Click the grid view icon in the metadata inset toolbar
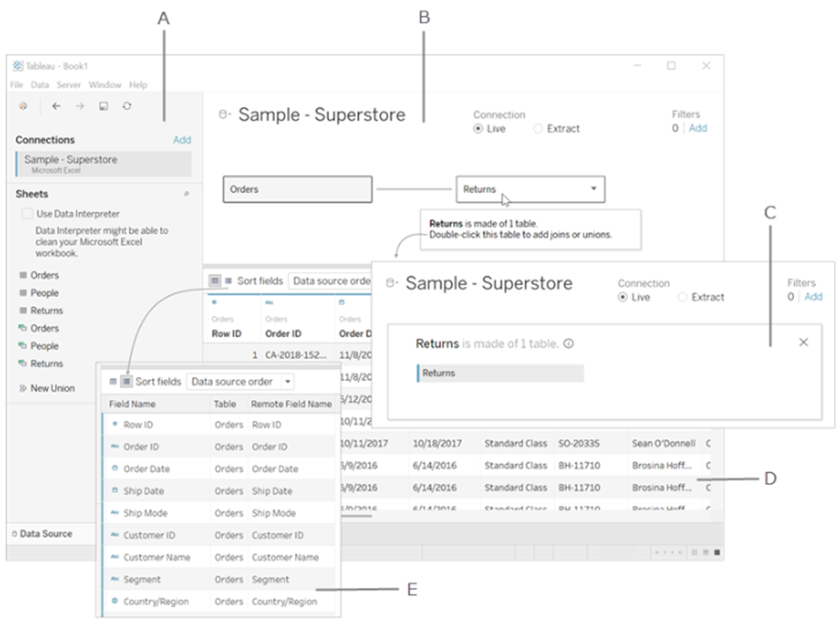This screenshot has width=840, height=623. [x=113, y=381]
